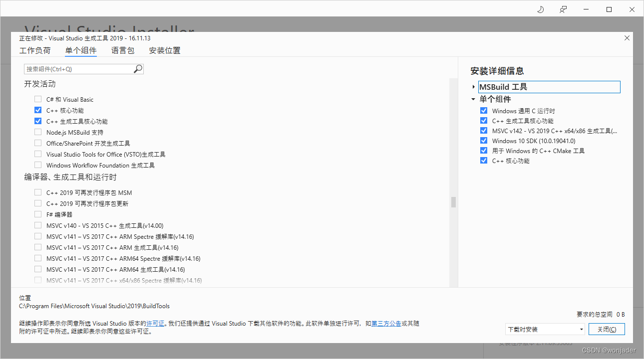Uncheck Windows 通用 C 运行时 in details

483,111
